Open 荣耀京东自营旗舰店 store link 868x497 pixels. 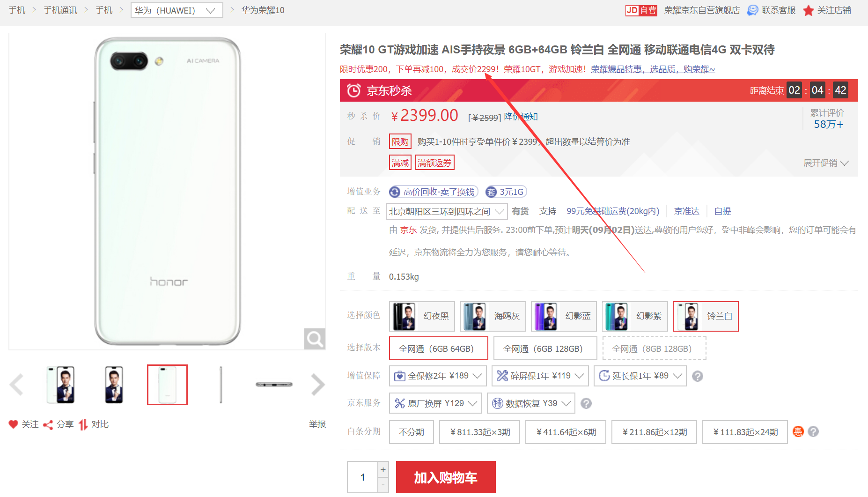coord(702,10)
